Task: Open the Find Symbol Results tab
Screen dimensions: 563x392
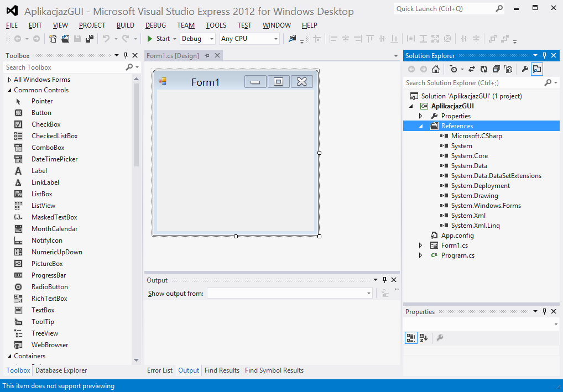Action: click(274, 370)
